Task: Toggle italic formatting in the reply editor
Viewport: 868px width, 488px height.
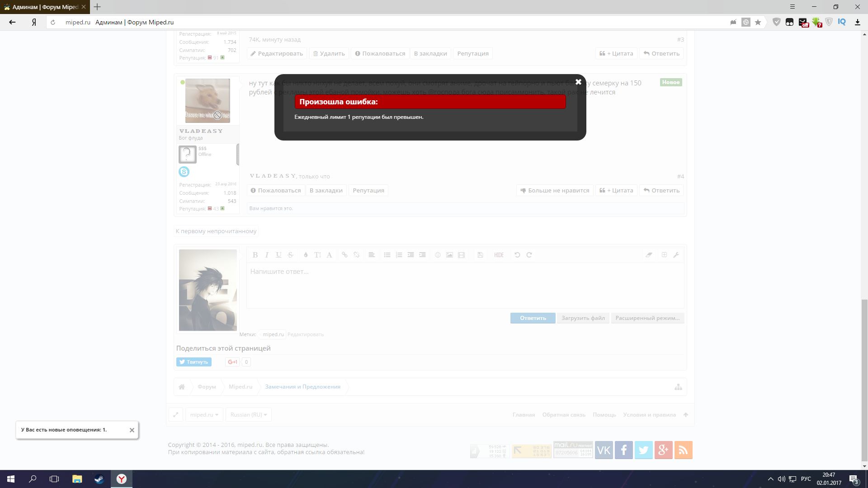Action: pyautogui.click(x=267, y=255)
